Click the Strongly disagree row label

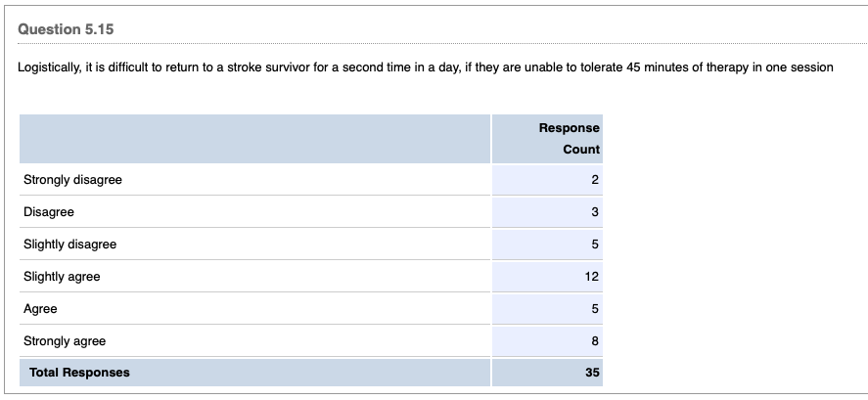coord(72,180)
